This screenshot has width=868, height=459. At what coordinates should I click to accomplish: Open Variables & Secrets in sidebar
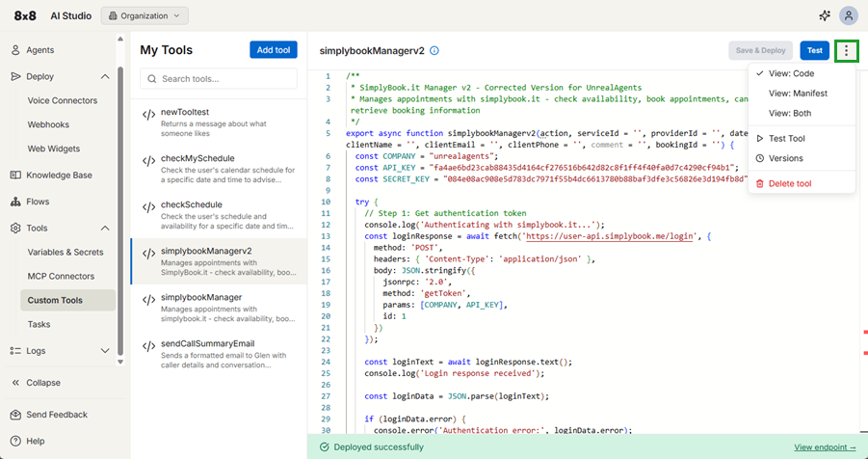(x=66, y=252)
